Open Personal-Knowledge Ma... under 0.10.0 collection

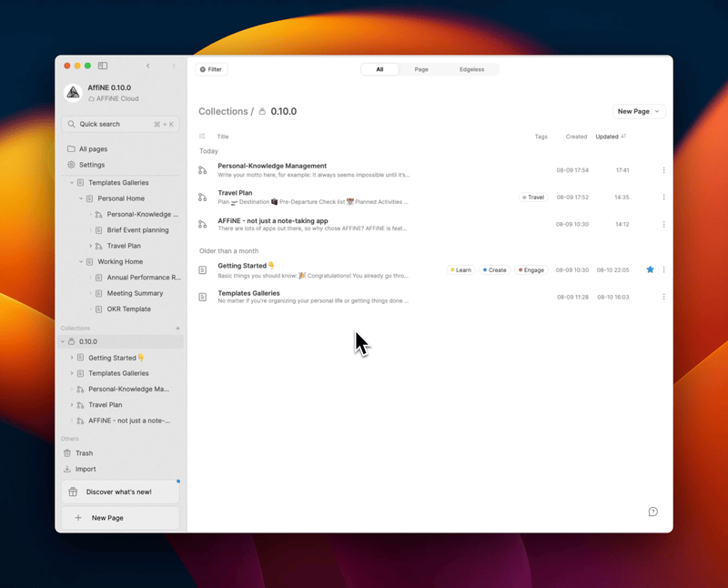click(x=129, y=390)
